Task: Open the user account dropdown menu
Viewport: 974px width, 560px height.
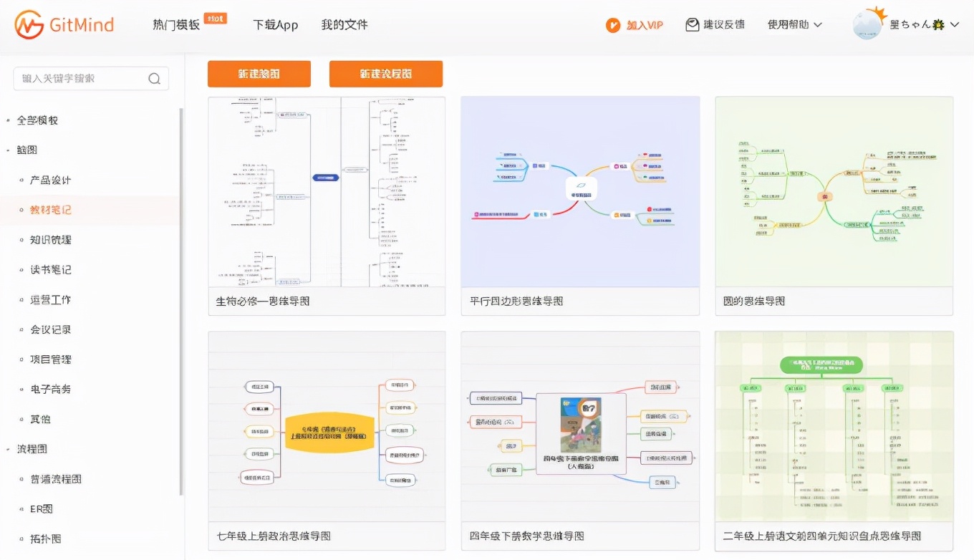Action: point(905,24)
